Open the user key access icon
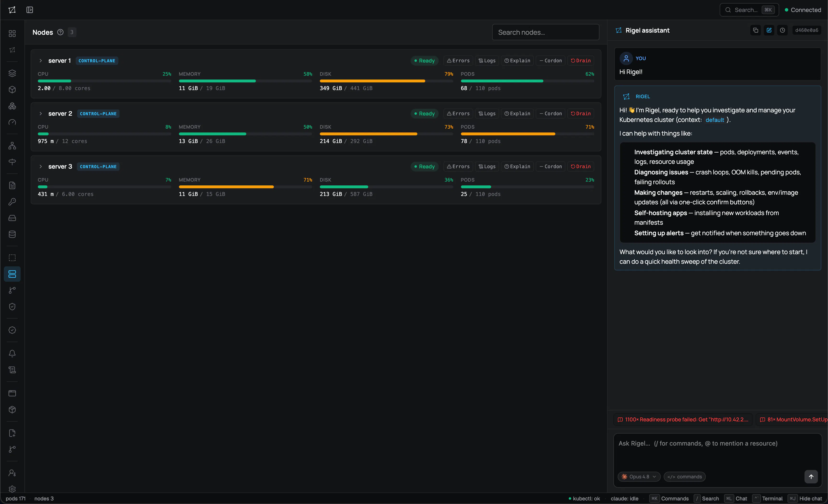Image resolution: width=828 pixels, height=504 pixels. (x=12, y=473)
